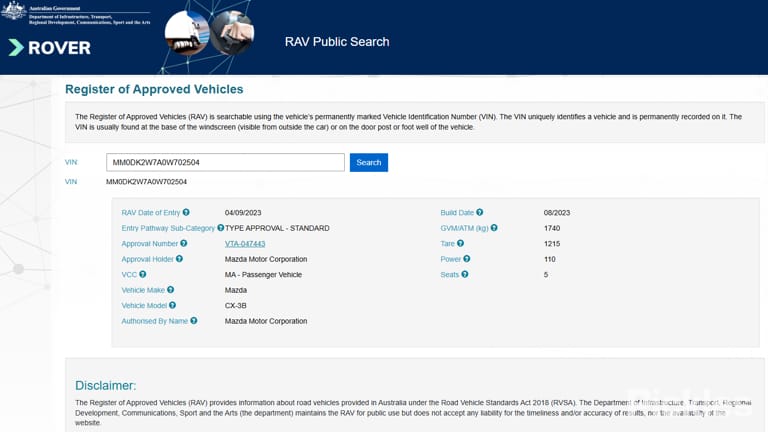Click the Australian Government crest logo
The width and height of the screenshot is (768, 432).
click(x=14, y=11)
